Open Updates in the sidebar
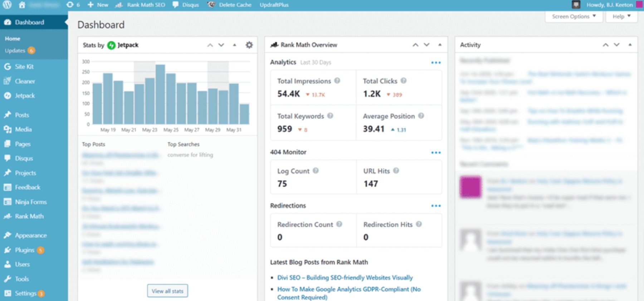The width and height of the screenshot is (644, 301). [20, 50]
